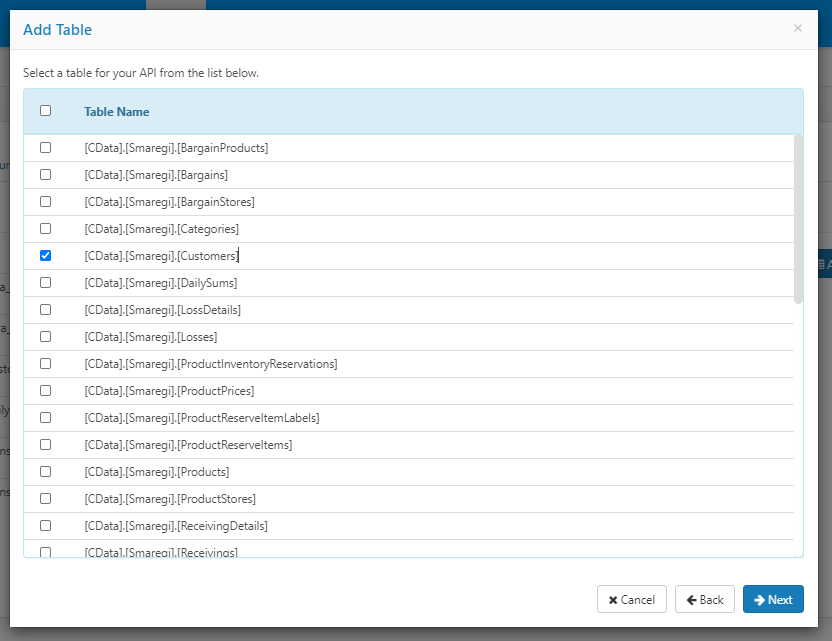Image resolution: width=832 pixels, height=641 pixels.
Task: Select the [CData].[Smaregi].[Bargains] row text
Action: click(156, 175)
